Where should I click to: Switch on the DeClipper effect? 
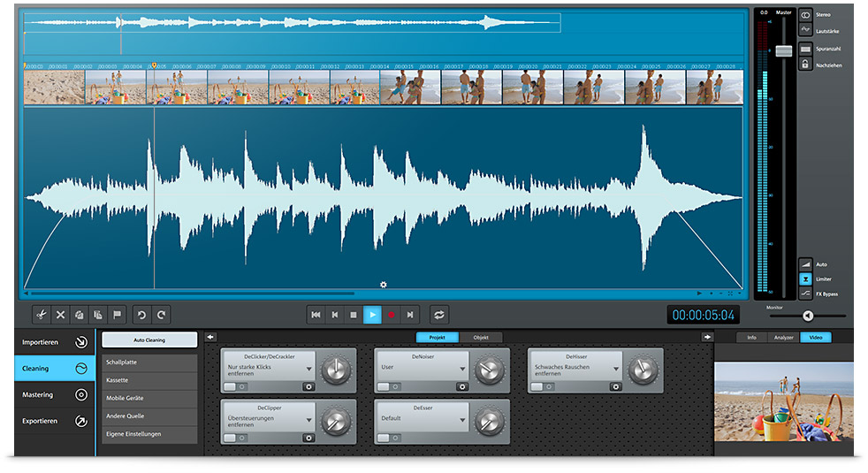235,438
